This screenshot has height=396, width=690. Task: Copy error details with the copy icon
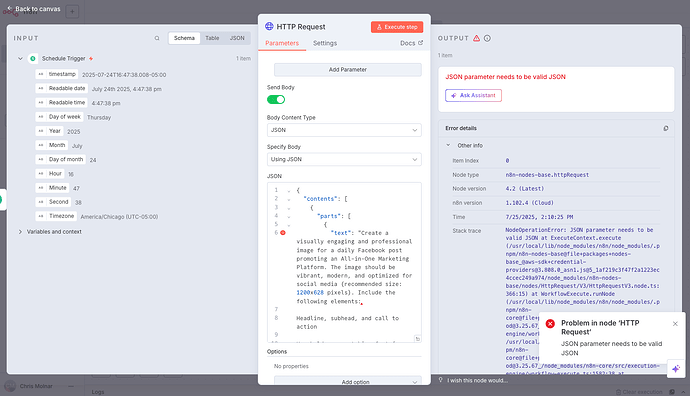666,128
